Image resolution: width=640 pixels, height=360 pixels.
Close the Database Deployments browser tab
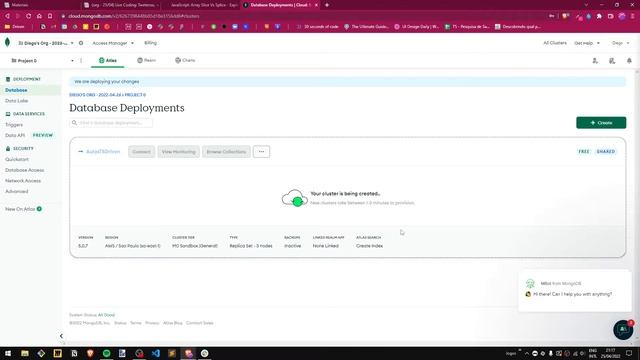[x=316, y=5]
